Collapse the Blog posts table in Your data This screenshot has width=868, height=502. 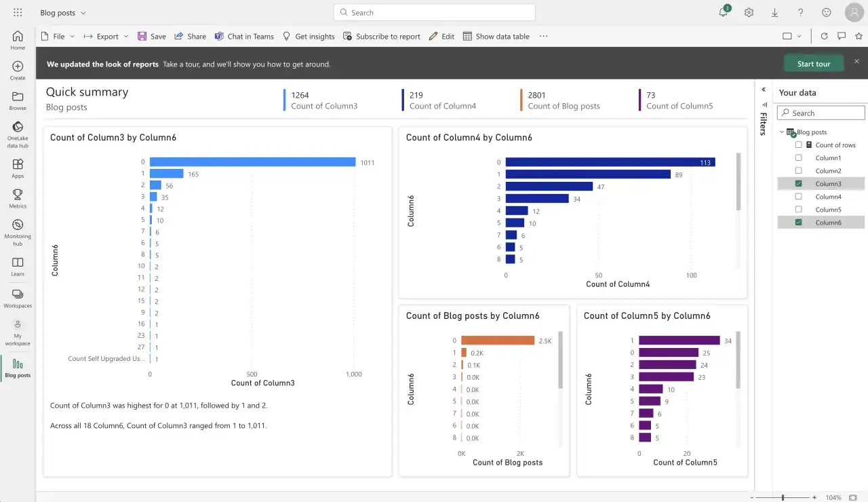pos(782,132)
